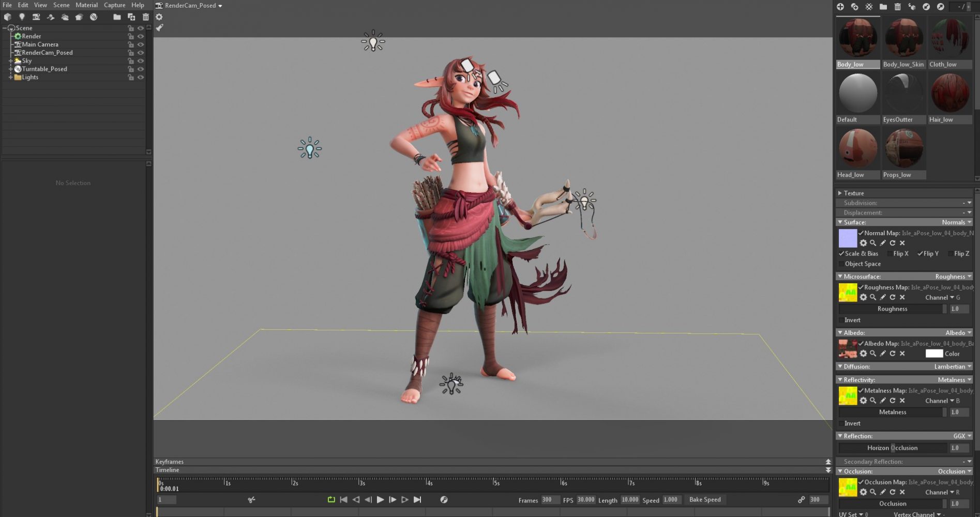Click the timeline loop icon

coord(331,499)
